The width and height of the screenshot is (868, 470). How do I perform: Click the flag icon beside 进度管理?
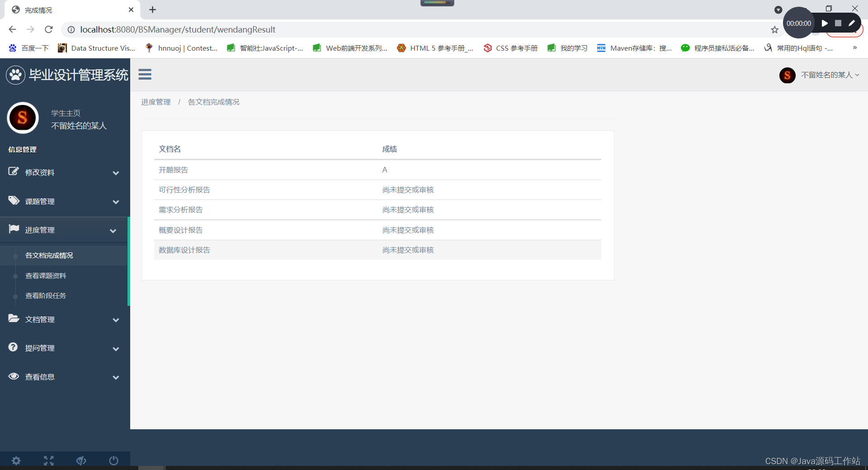(14, 229)
